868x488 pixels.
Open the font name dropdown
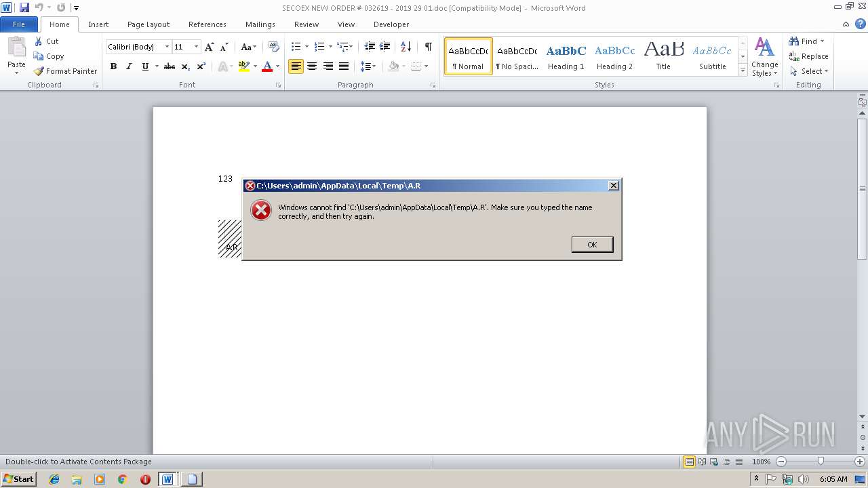tap(167, 47)
